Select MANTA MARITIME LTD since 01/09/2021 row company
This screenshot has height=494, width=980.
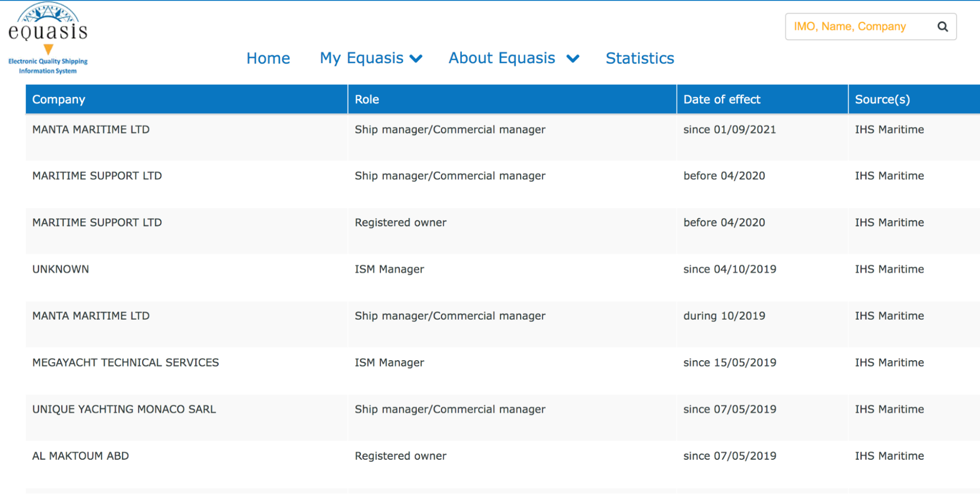click(x=91, y=129)
